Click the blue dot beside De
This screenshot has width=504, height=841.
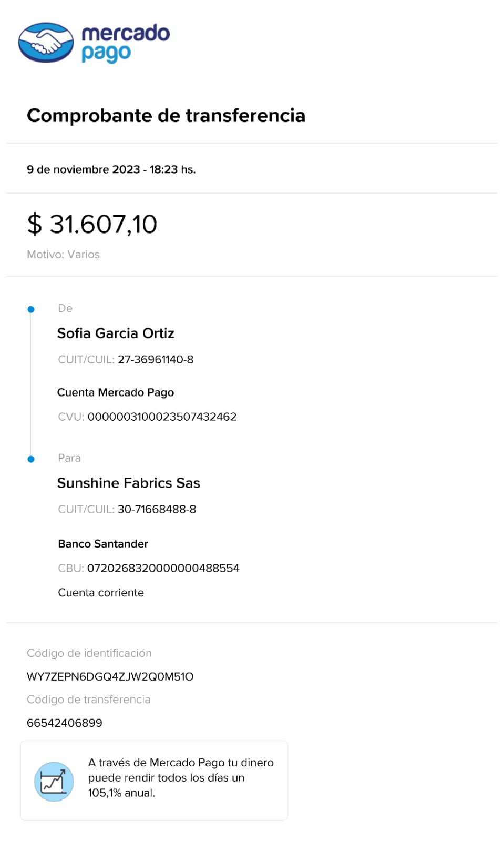(x=31, y=309)
